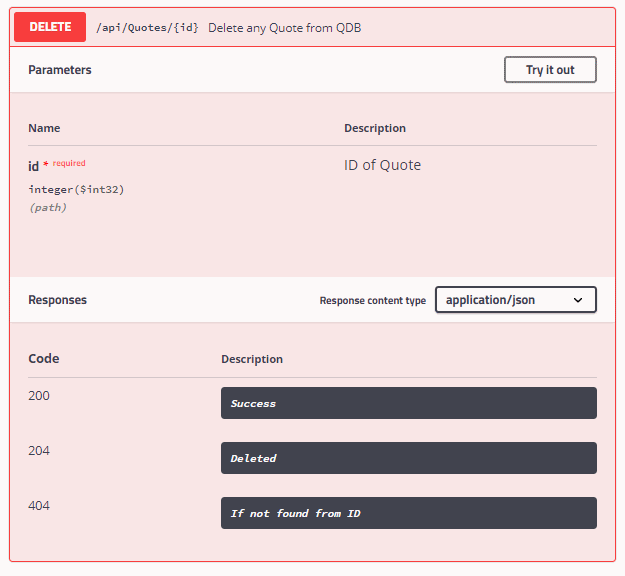Click the 'Response content type' label
The image size is (625, 576).
pyautogui.click(x=372, y=301)
